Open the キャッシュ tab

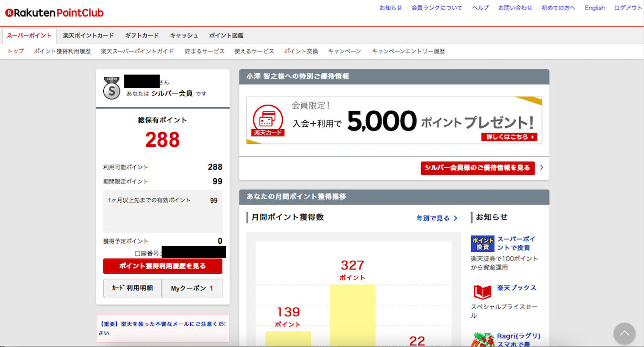tap(184, 36)
